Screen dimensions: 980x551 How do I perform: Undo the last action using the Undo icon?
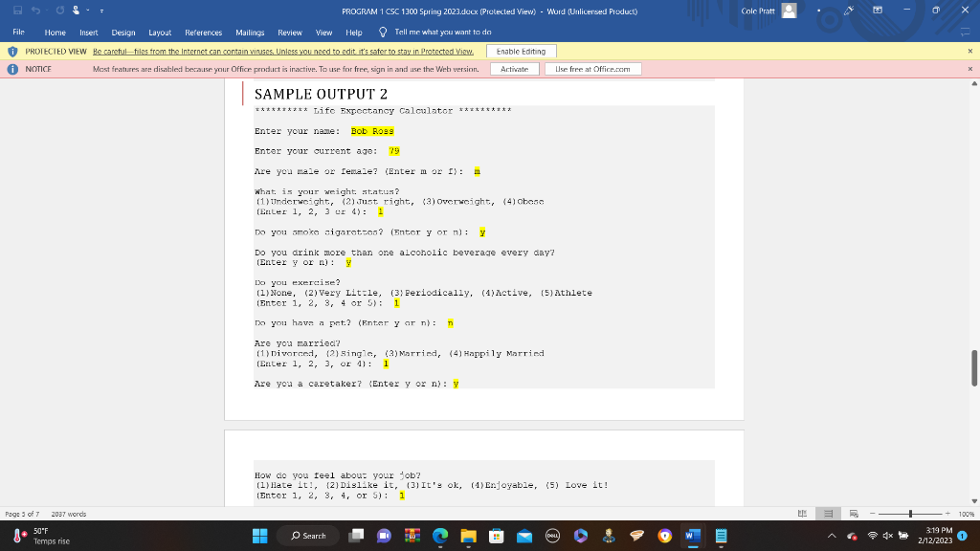click(x=35, y=11)
